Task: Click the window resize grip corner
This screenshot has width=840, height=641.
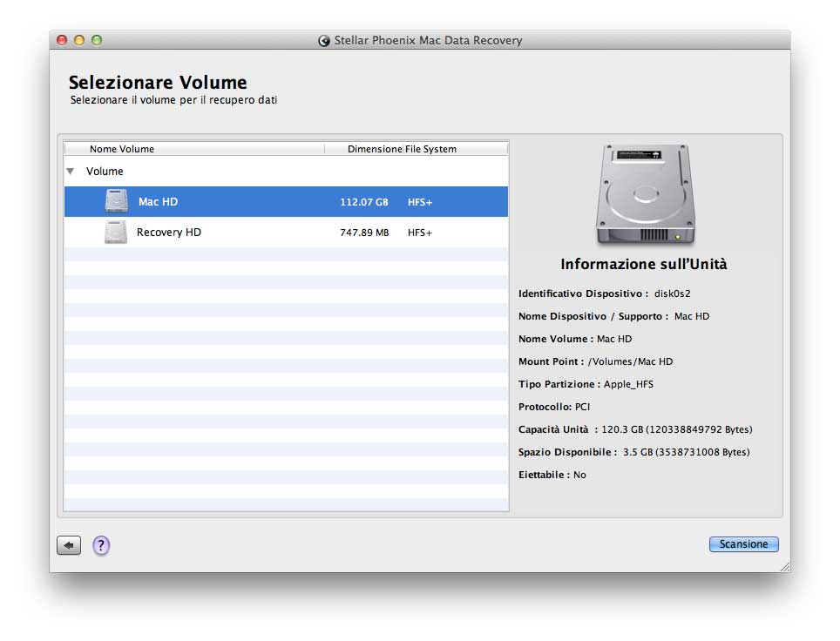Action: coord(784,566)
